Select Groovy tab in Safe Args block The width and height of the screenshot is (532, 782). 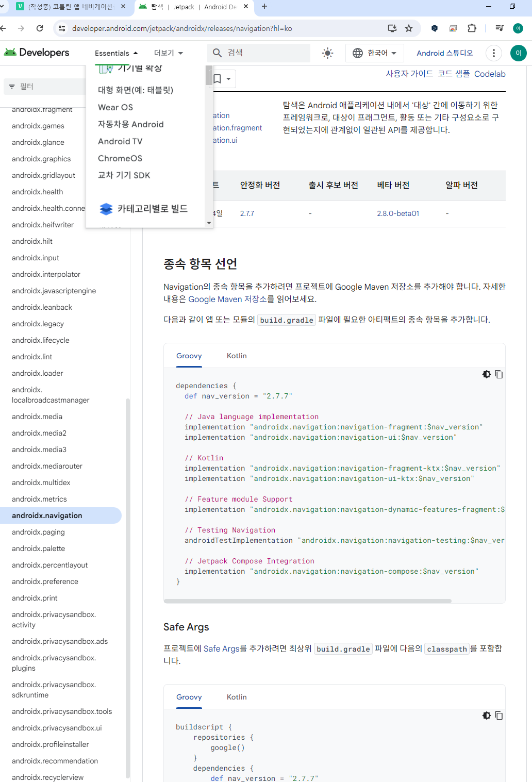(189, 697)
